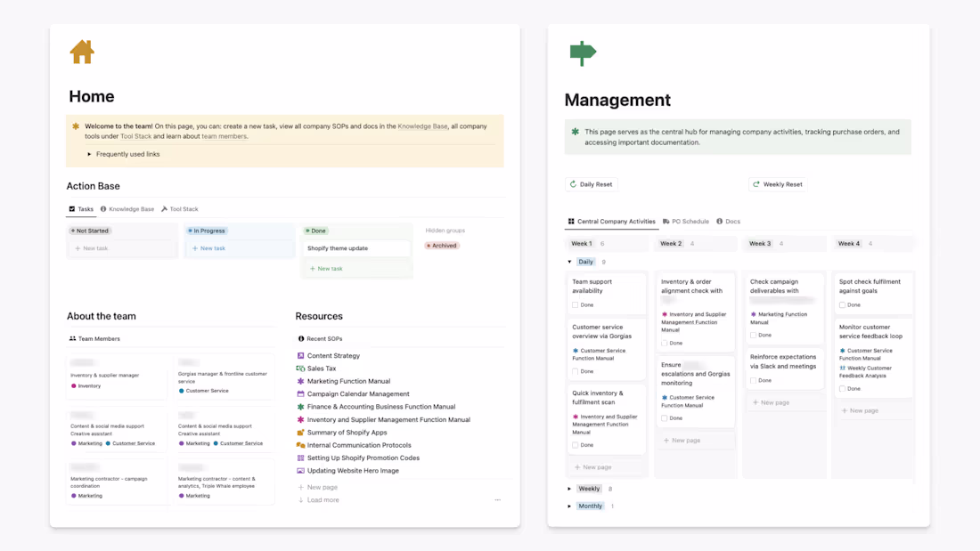
Task: Check Done on Team support availability card
Action: 575,304
